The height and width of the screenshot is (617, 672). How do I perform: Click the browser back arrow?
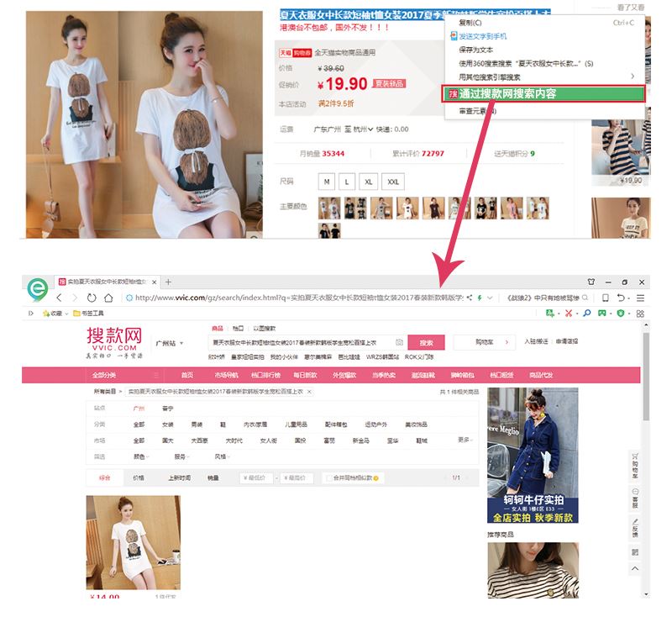click(x=59, y=298)
